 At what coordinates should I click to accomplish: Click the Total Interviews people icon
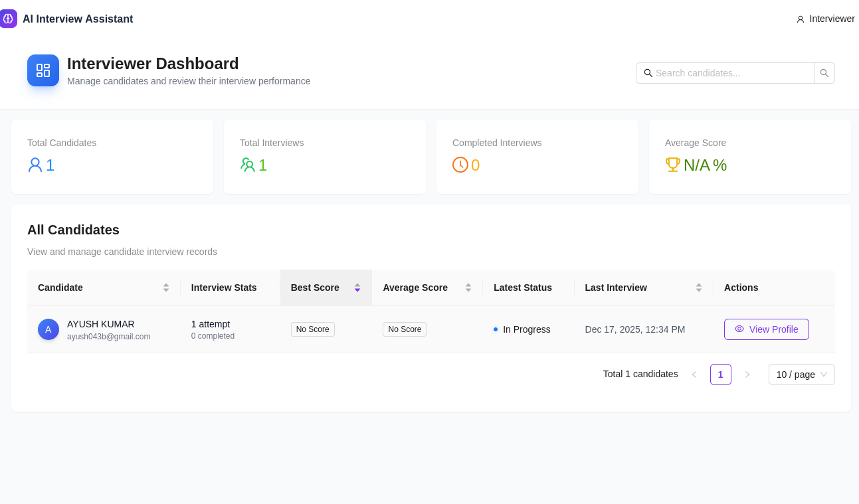point(248,165)
